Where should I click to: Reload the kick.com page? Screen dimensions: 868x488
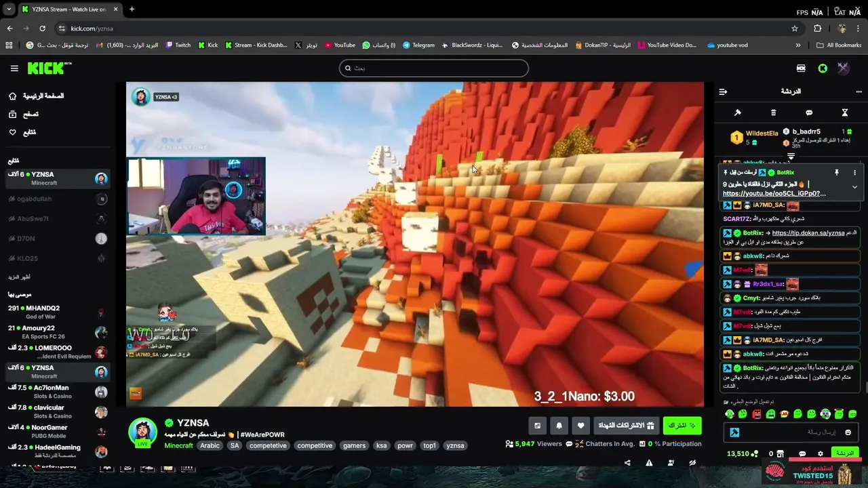(x=42, y=28)
